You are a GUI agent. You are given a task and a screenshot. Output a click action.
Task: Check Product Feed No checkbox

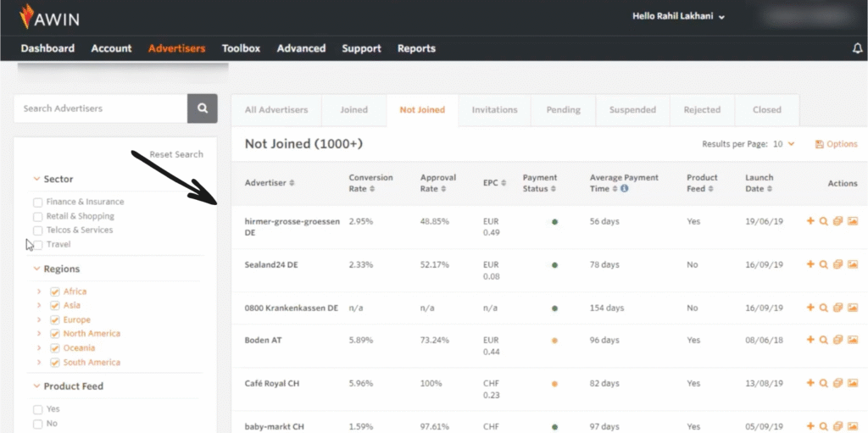[x=37, y=424]
